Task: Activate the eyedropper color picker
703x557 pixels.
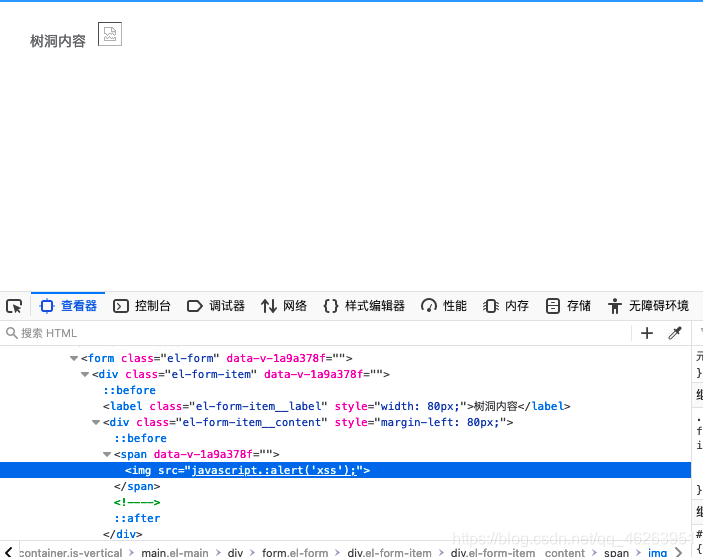Action: [675, 333]
